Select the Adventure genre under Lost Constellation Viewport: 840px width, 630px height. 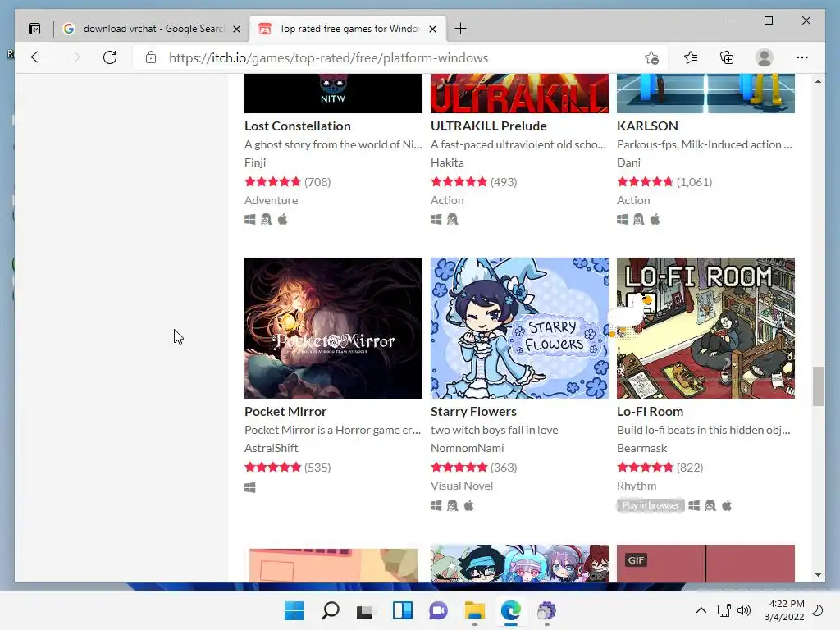point(271,200)
